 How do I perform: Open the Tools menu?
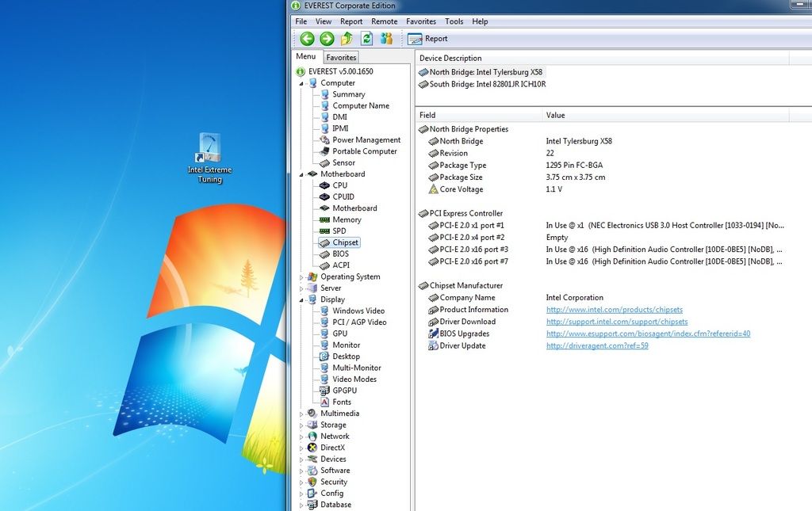(454, 21)
